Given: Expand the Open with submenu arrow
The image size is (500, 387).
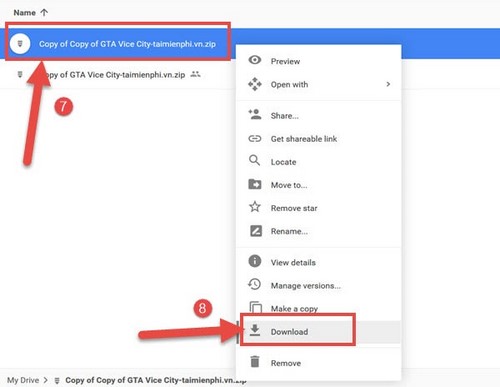Looking at the screenshot, I should tap(388, 84).
